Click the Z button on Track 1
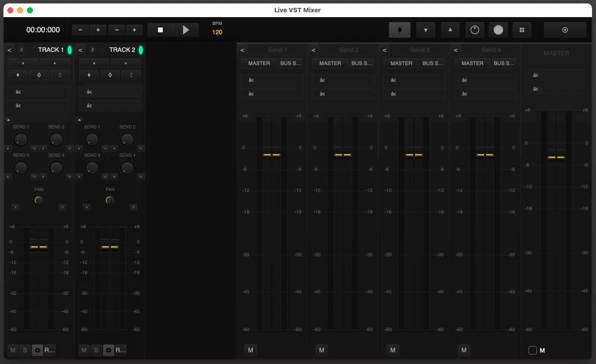 tap(22, 50)
